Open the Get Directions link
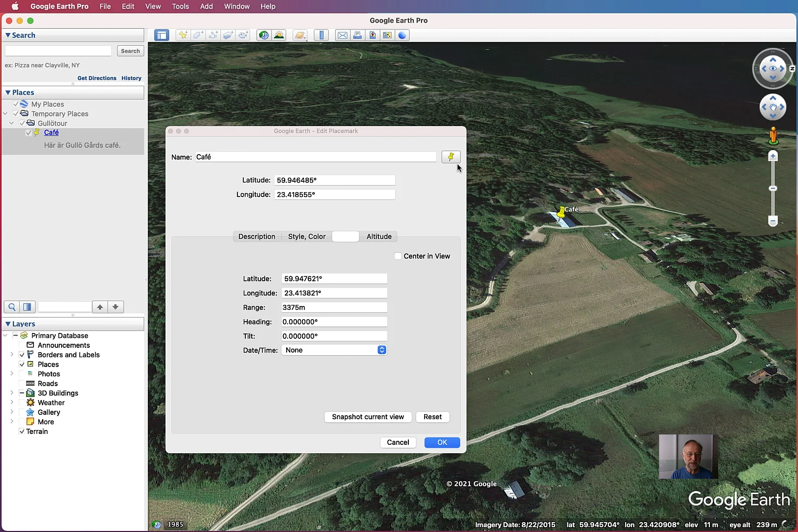 click(x=97, y=78)
